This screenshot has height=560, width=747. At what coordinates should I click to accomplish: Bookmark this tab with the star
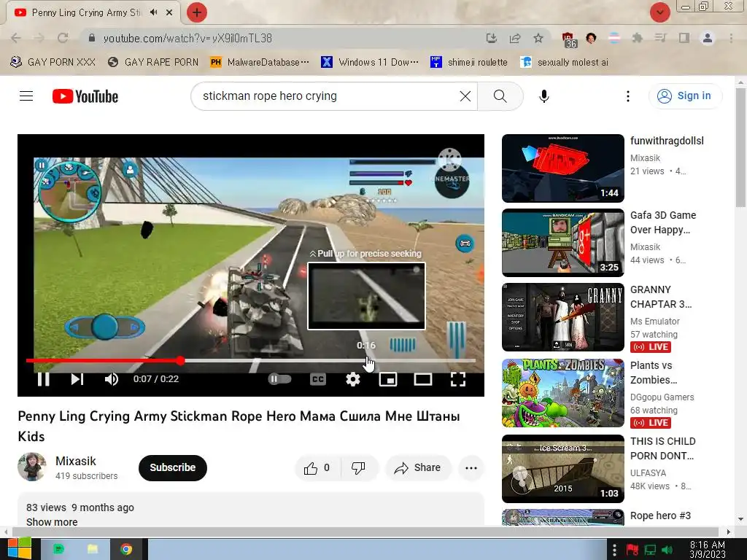[x=538, y=38]
